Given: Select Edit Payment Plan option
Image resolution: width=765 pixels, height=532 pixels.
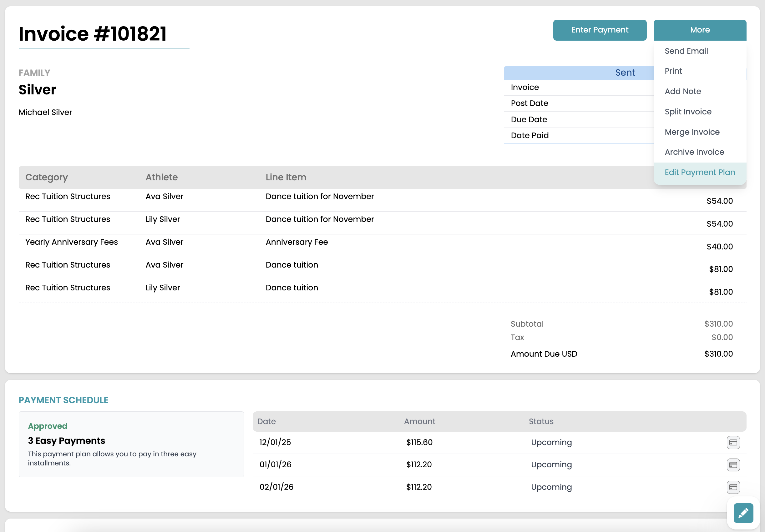Looking at the screenshot, I should click(699, 172).
